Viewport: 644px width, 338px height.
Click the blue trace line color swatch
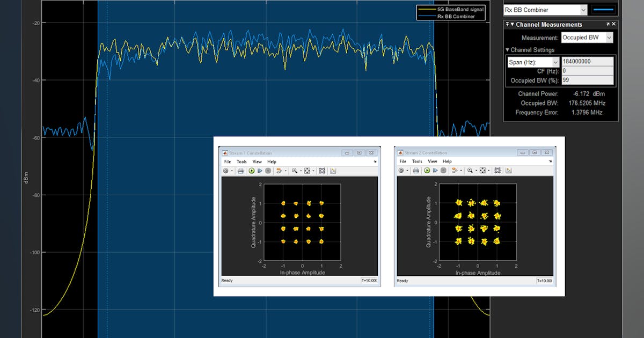tap(604, 10)
